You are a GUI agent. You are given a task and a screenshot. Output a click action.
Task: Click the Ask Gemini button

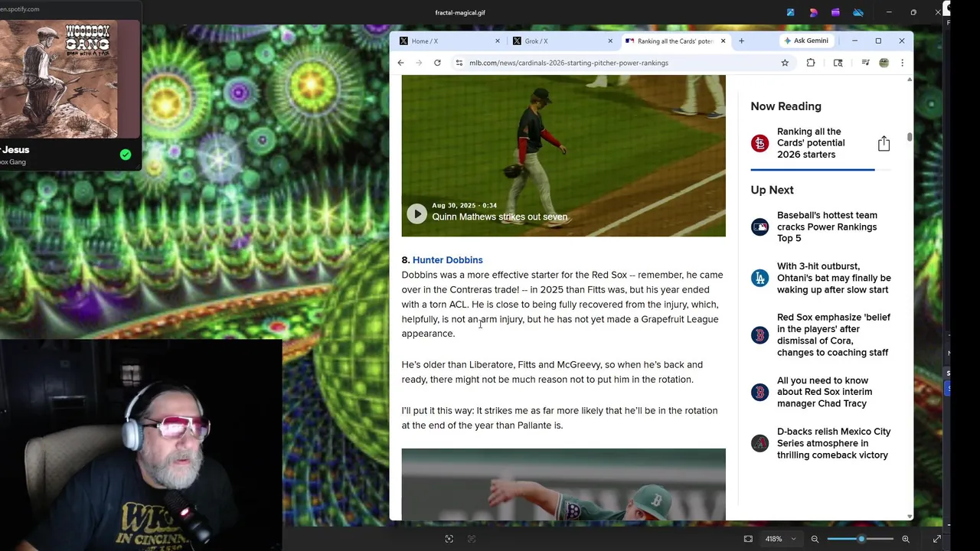click(807, 41)
